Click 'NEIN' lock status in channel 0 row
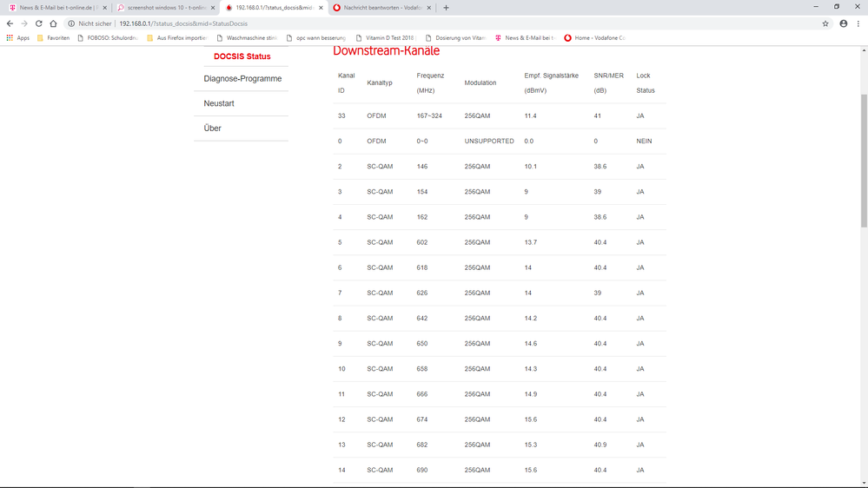Image resolution: width=868 pixels, height=488 pixels. (x=644, y=141)
